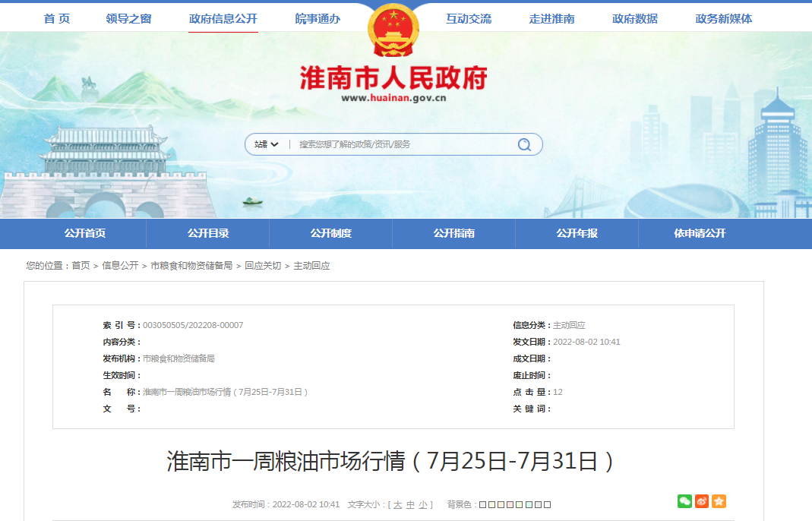Open the 站点 search scope dropdown
Screen dimensions: 812x521
[265, 144]
